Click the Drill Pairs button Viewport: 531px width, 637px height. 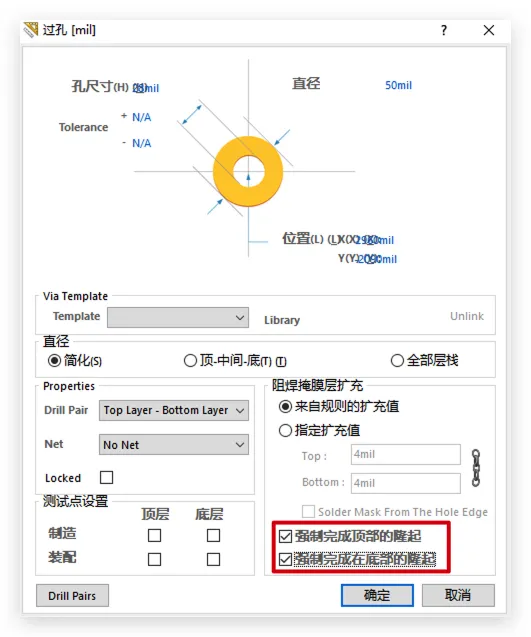(72, 596)
